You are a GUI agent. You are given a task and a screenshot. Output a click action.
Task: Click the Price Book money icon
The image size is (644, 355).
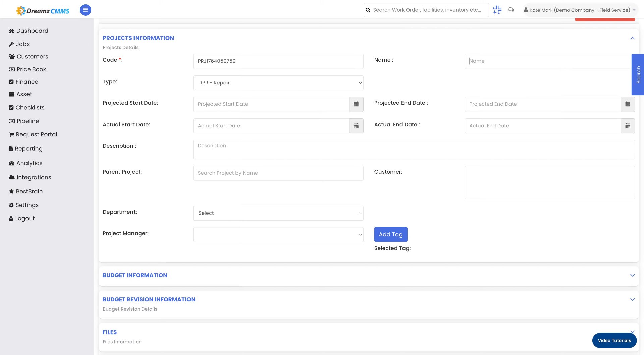click(x=12, y=69)
